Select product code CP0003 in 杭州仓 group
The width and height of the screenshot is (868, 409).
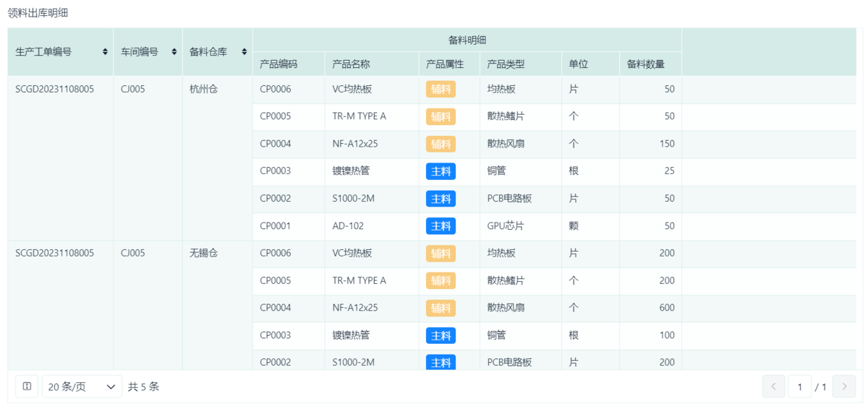(x=276, y=171)
